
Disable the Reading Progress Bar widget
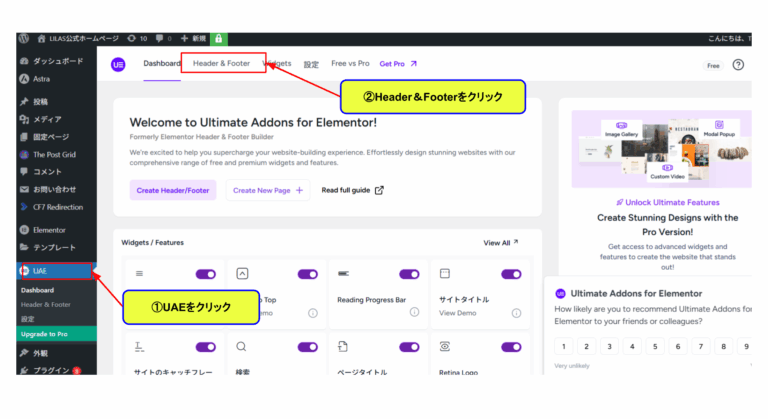pyautogui.click(x=409, y=274)
